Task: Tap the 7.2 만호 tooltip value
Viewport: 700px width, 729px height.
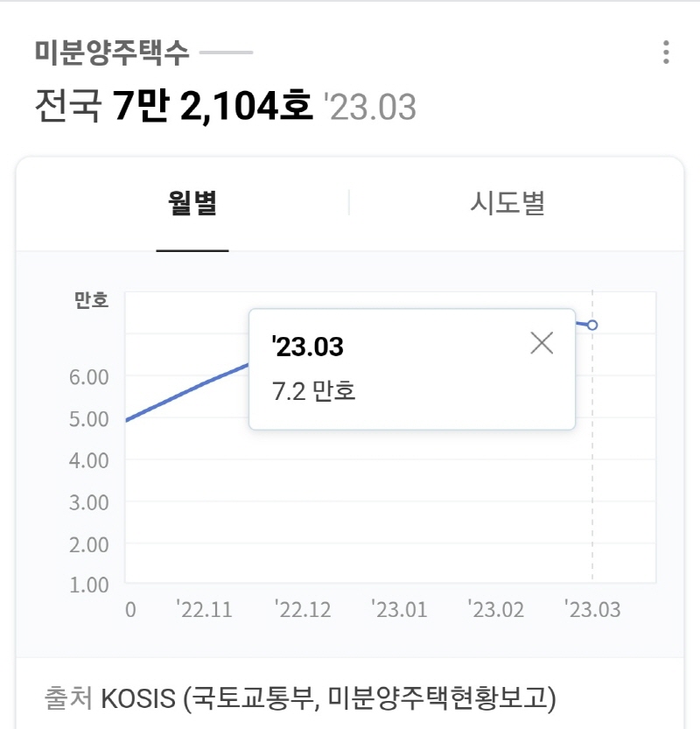Action: coord(314,390)
